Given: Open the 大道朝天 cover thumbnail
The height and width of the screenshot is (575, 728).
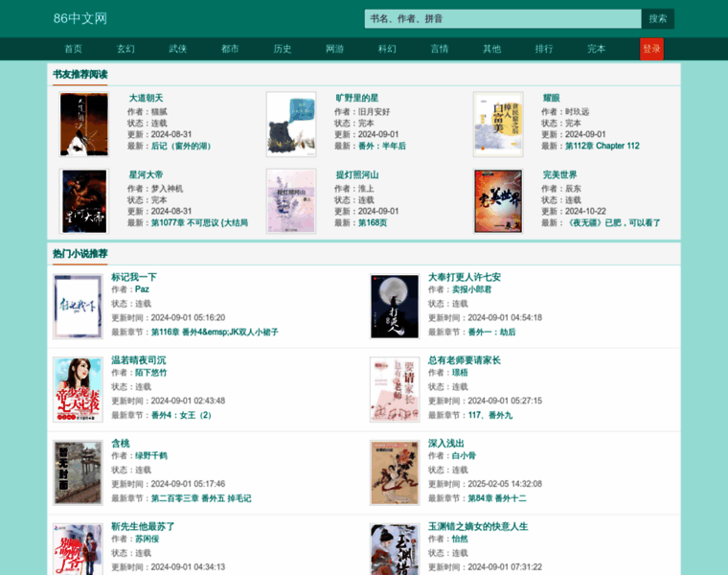Looking at the screenshot, I should point(84,124).
